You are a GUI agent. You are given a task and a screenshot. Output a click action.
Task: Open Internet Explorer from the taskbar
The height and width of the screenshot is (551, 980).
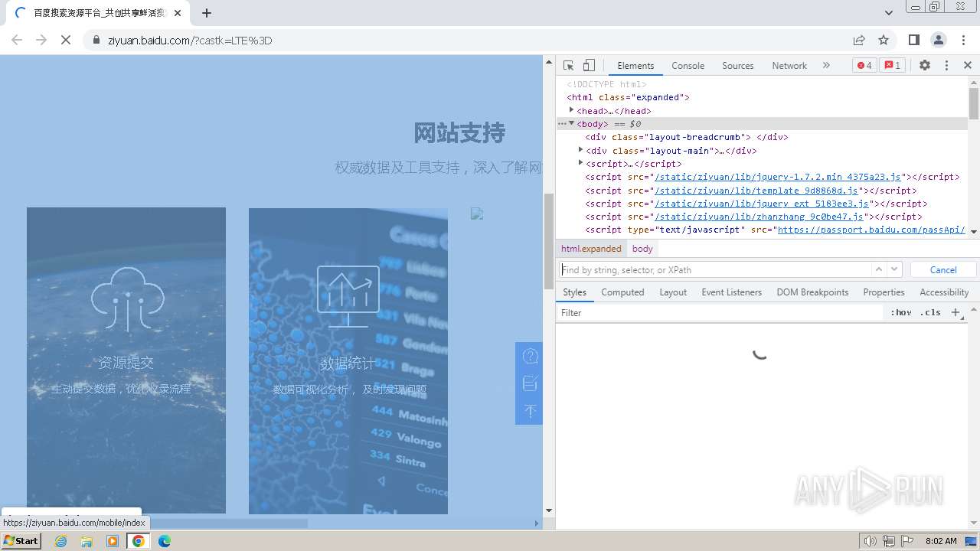click(61, 541)
